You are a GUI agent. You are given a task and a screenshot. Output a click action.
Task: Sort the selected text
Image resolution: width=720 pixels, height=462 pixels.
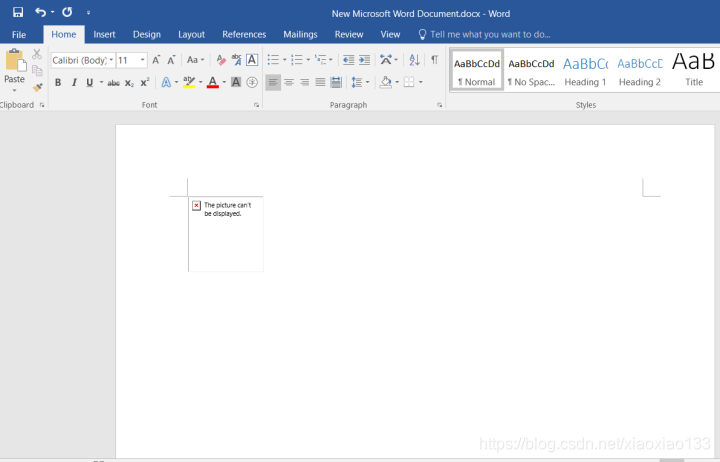tap(414, 60)
